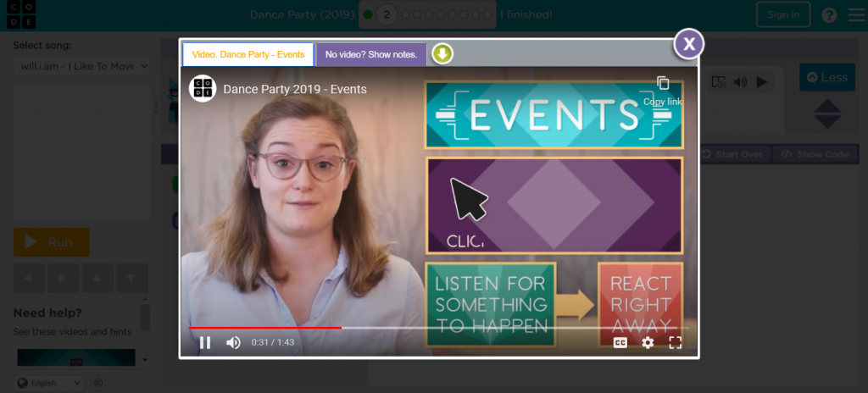Click the text-to-speech icon in instructions
Screen dimensions: 868x393
tap(719, 82)
